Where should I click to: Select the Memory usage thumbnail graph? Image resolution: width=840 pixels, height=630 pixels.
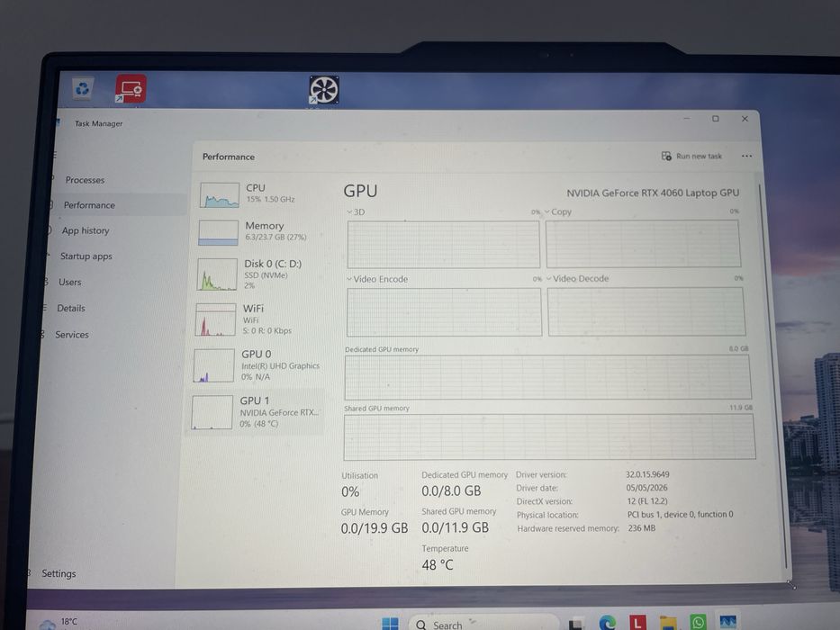218,232
